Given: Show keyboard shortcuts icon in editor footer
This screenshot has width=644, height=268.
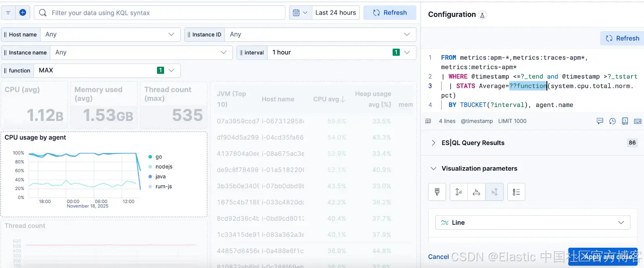Looking at the screenshot, I should tap(638, 121).
